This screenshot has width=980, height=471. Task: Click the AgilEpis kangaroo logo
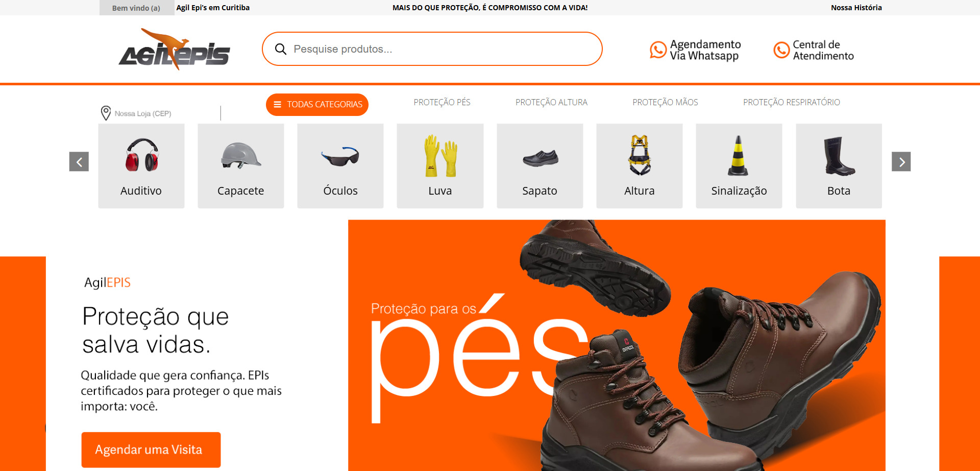point(174,49)
